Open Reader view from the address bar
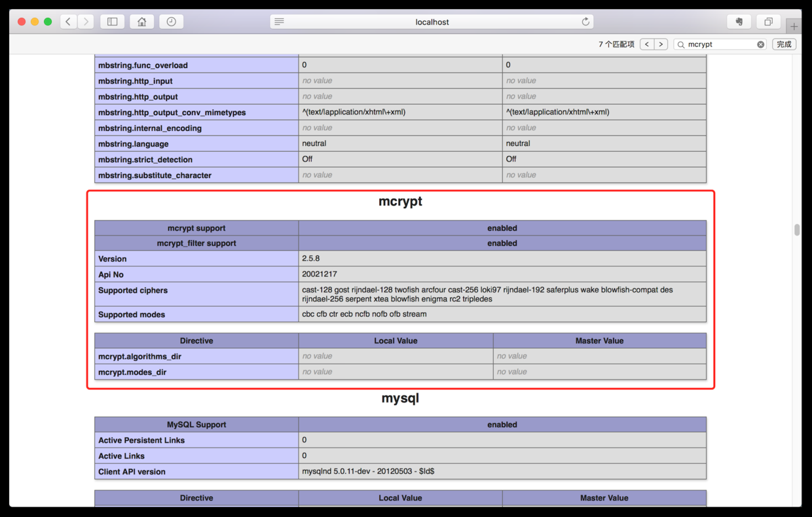 279,21
